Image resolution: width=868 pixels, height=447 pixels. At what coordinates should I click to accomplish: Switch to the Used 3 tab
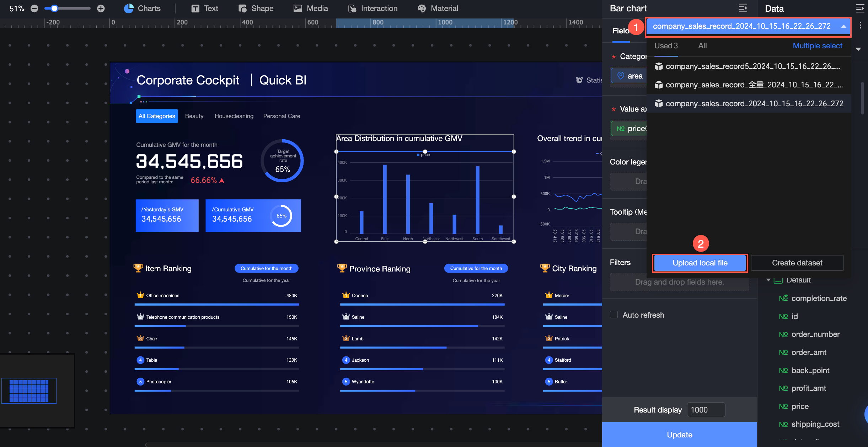point(666,46)
